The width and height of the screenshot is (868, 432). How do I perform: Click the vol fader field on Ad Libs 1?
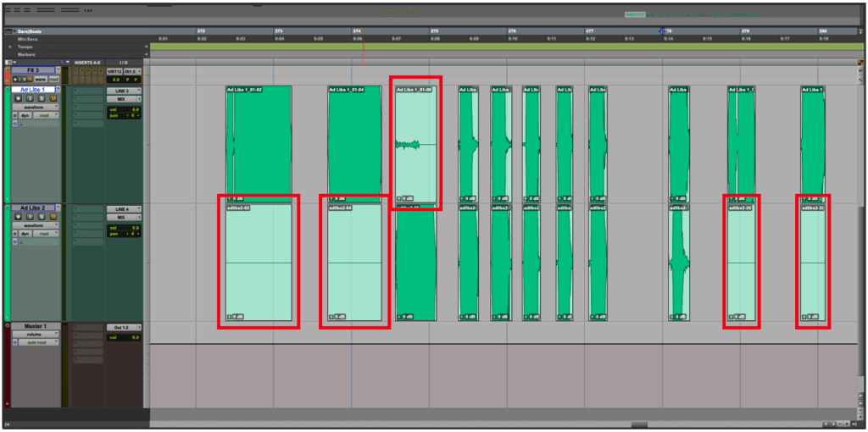click(124, 109)
